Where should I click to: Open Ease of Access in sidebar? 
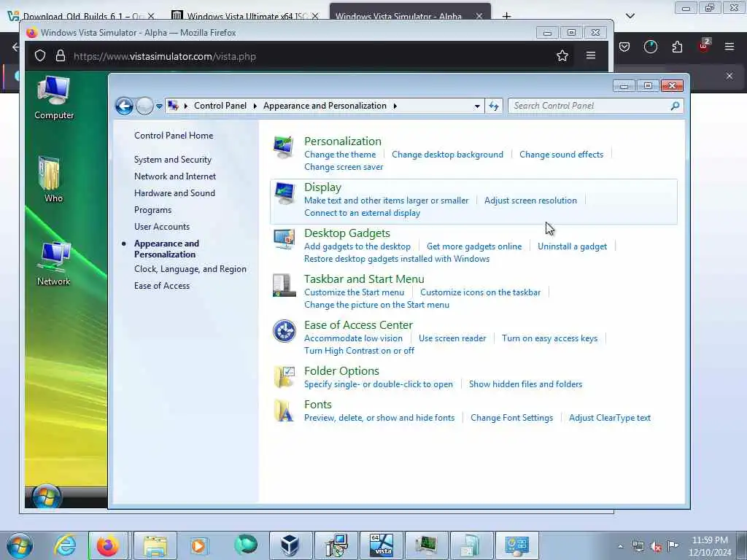coord(161,286)
